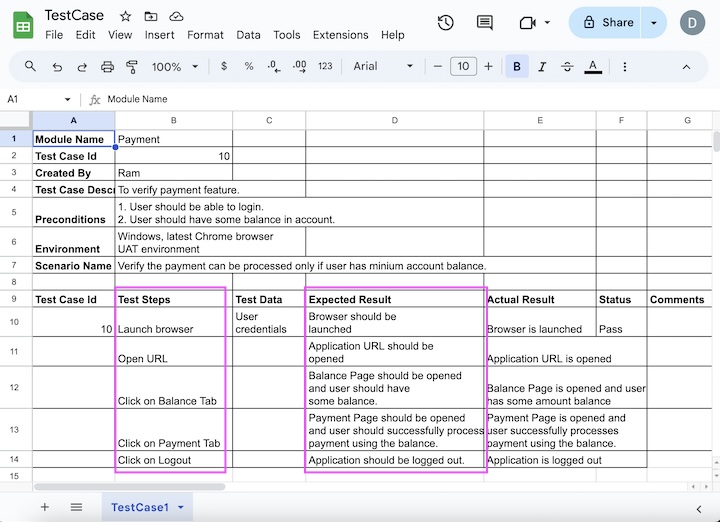Click the font size input field
Screen dimensions: 720x522
463,67
